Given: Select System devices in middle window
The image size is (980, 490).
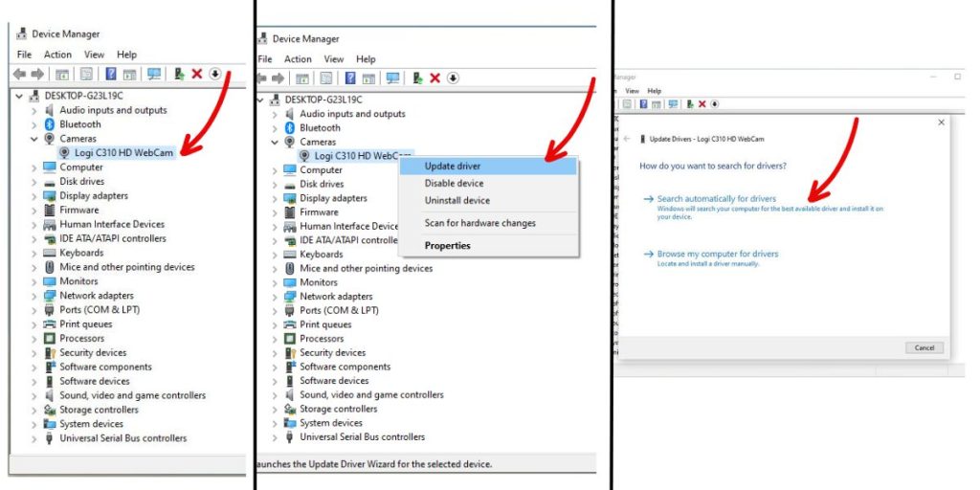Looking at the screenshot, I should point(330,423).
